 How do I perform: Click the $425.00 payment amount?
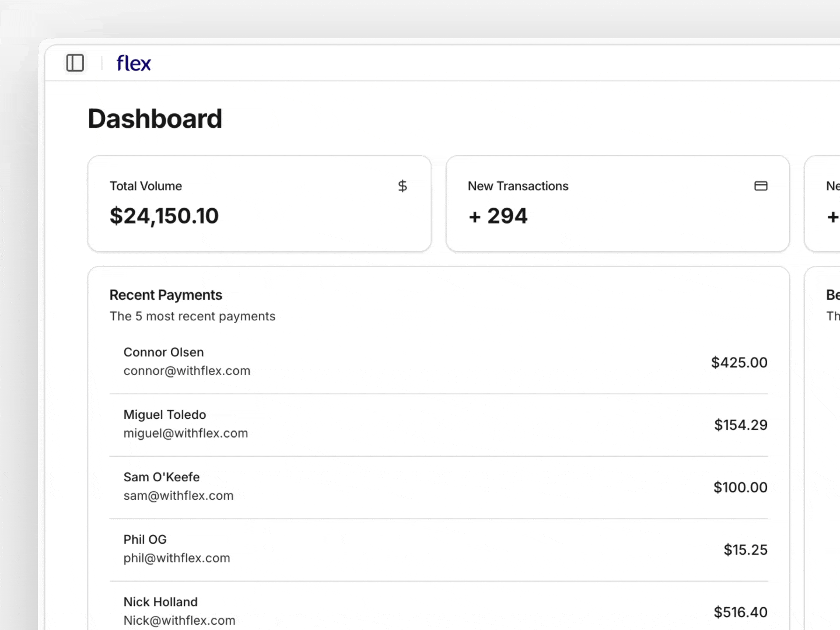(x=739, y=362)
